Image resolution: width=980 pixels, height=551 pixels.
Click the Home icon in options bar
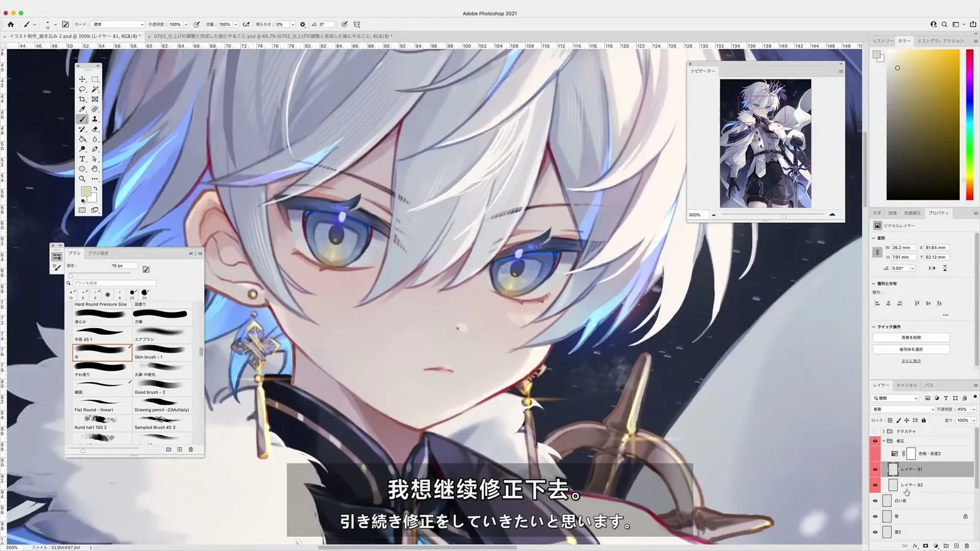[x=10, y=24]
